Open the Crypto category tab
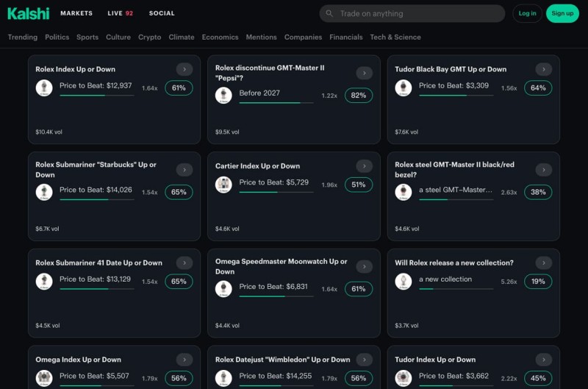The height and width of the screenshot is (389, 588). coord(149,37)
